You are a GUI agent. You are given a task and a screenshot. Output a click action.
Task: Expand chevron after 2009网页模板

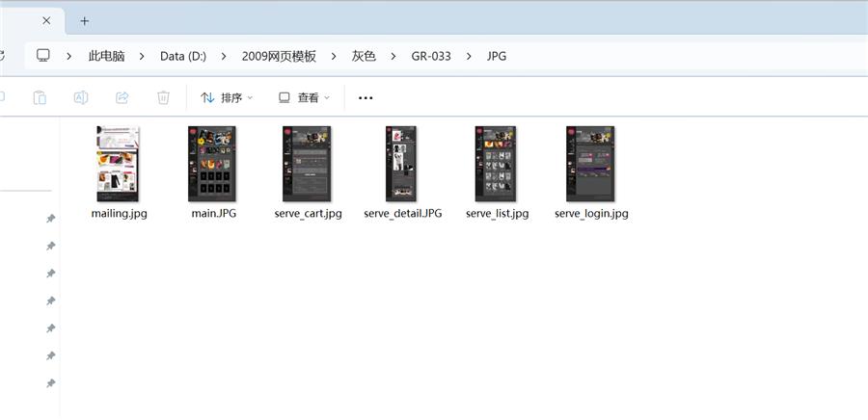[x=334, y=56]
